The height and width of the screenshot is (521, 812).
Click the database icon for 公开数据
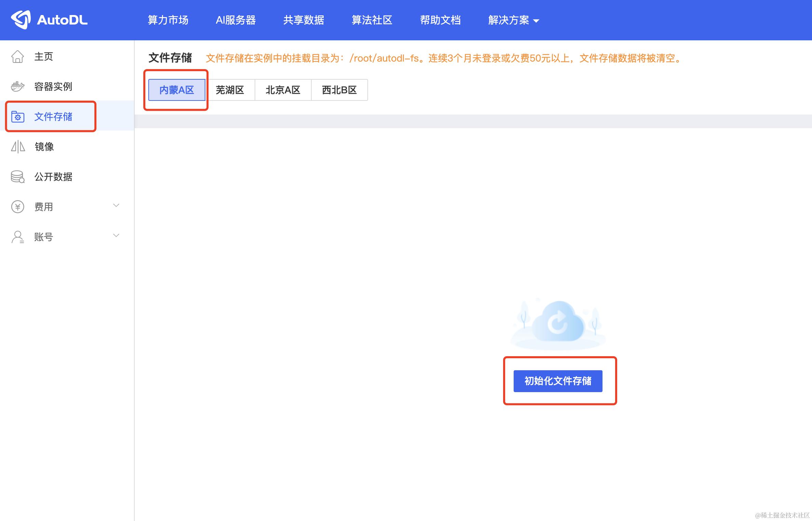17,177
